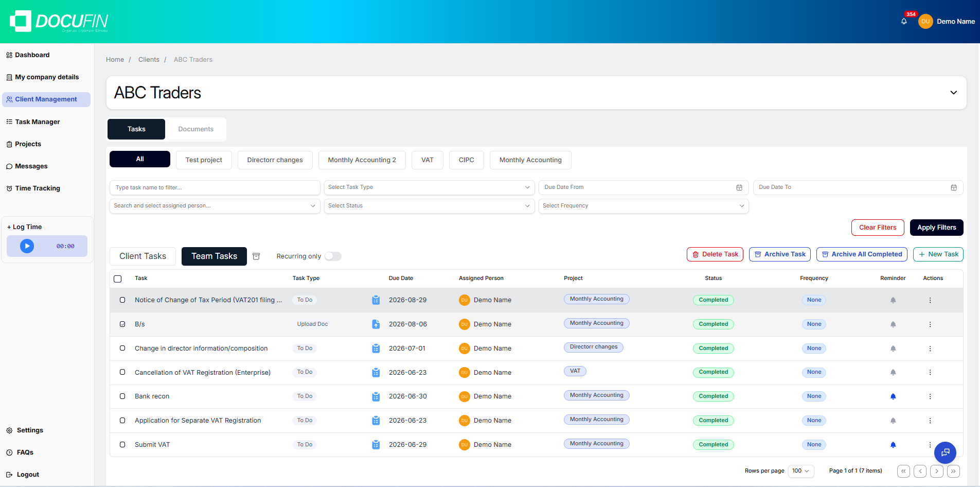Viewport: 980px width, 487px height.
Task: Click clipboard icon for Bank recon row
Action: 376,396
